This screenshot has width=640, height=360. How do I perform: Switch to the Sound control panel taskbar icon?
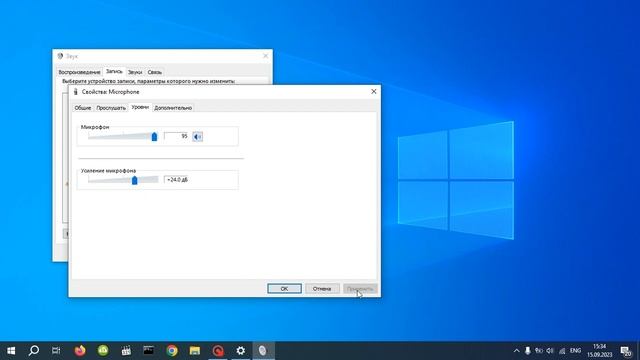pos(263,351)
